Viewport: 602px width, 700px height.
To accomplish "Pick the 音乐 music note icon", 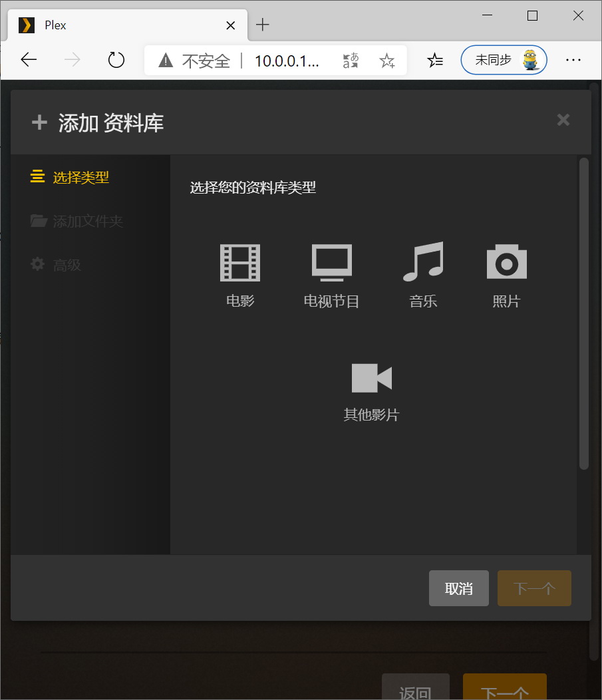I will pyautogui.click(x=423, y=262).
